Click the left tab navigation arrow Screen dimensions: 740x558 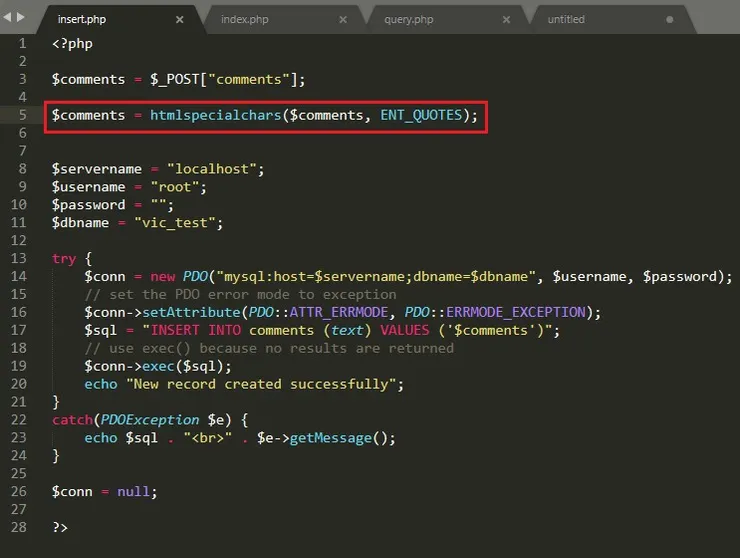7,17
